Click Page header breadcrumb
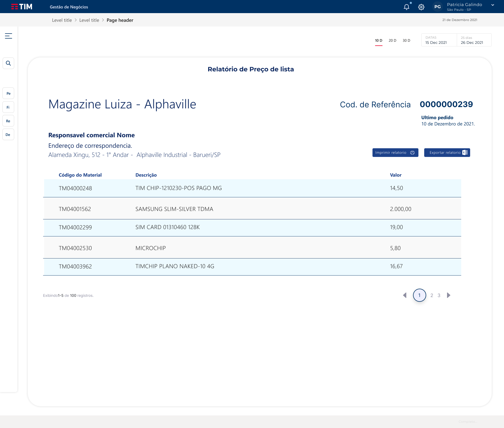 (x=120, y=20)
